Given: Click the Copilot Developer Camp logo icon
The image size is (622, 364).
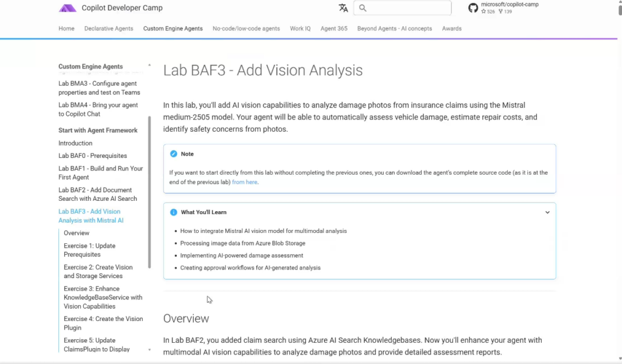Looking at the screenshot, I should click(x=67, y=8).
